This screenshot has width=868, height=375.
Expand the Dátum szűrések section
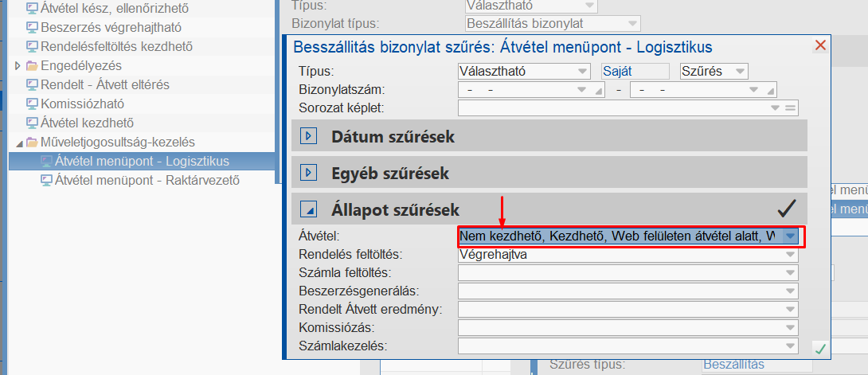click(x=310, y=136)
